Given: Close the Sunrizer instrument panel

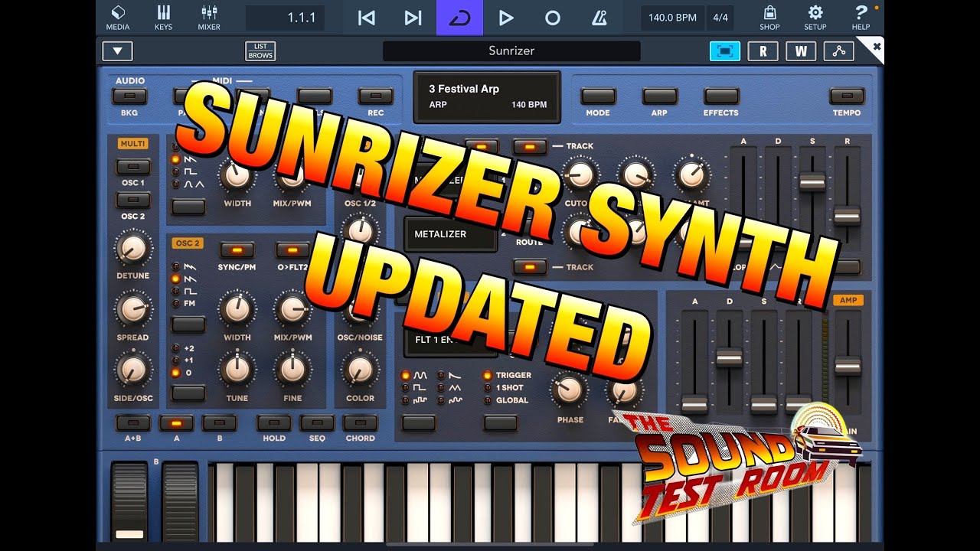Looking at the screenshot, I should [x=876, y=47].
